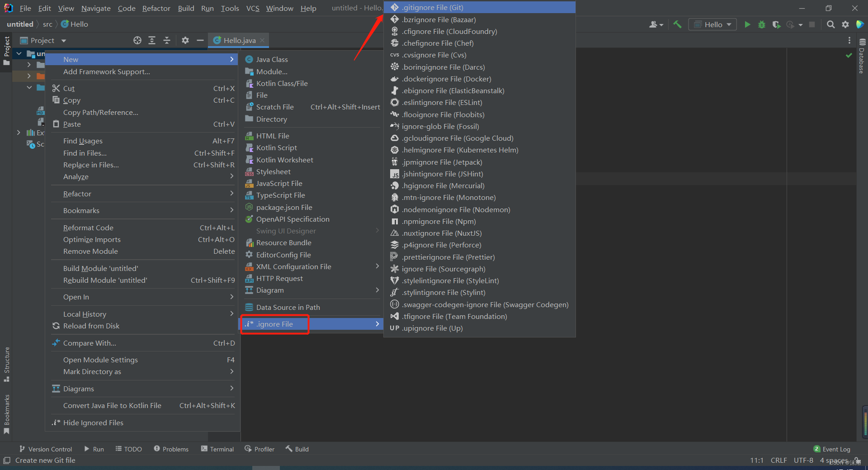The width and height of the screenshot is (868, 470).
Task: Select .hgignore File (Mercurial)
Action: [480, 185]
